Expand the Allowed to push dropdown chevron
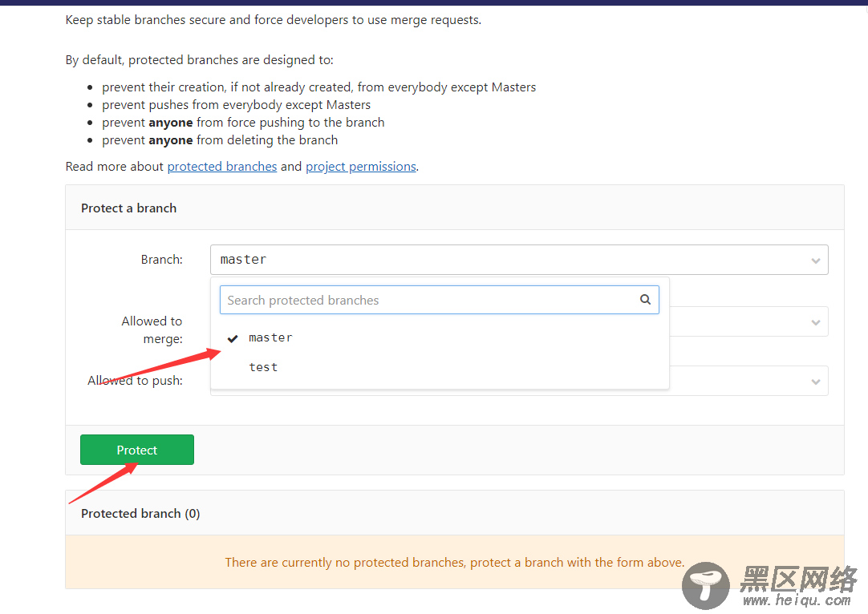The width and height of the screenshot is (868, 614). pyautogui.click(x=815, y=381)
